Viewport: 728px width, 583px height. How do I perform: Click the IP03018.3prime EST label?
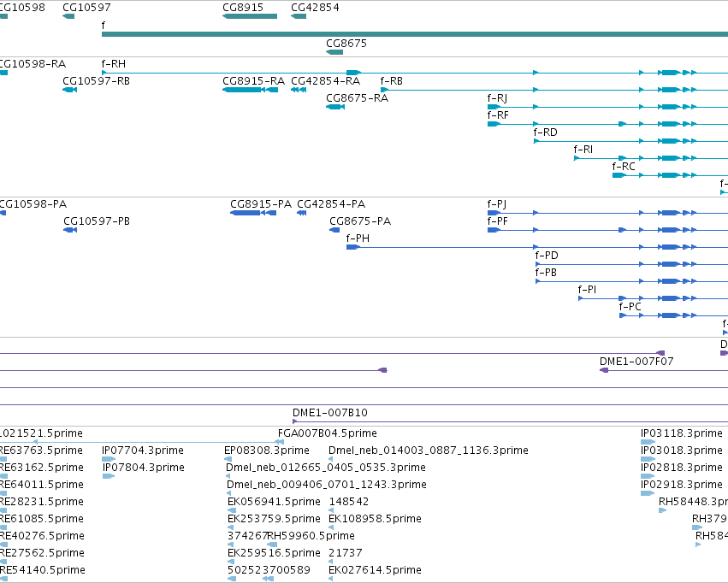pos(682,450)
